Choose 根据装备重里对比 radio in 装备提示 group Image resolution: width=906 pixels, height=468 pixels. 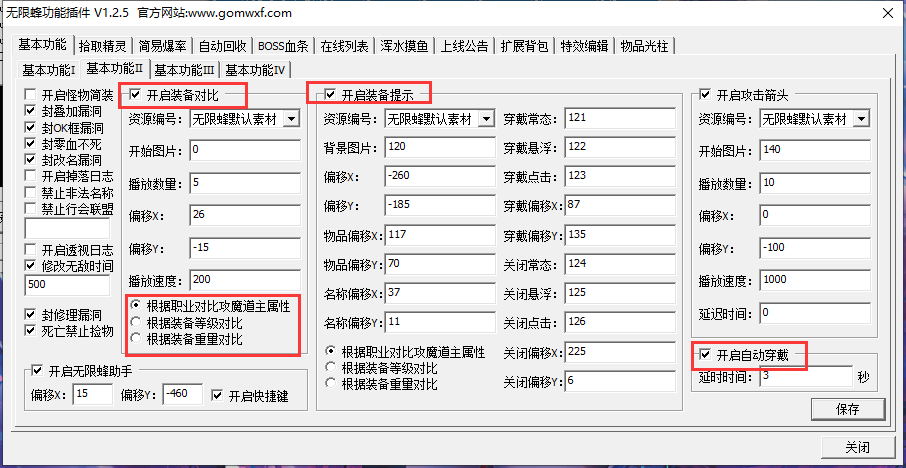(331, 383)
